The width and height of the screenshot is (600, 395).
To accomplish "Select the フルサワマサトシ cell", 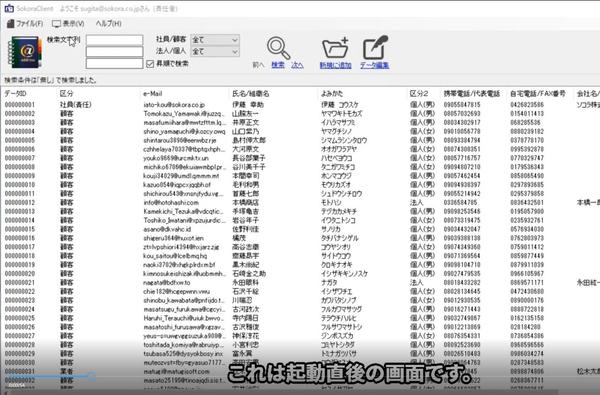I will click(x=341, y=327).
